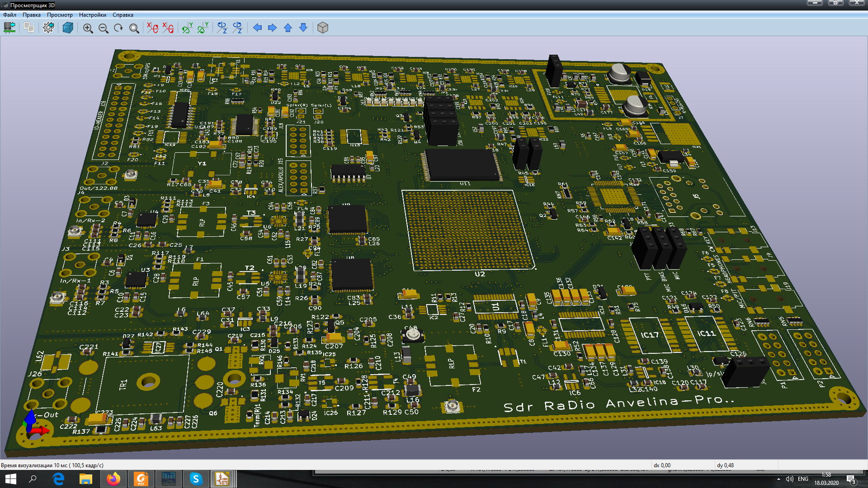Open the Настройки menu
The image size is (868, 488).
tap(92, 15)
